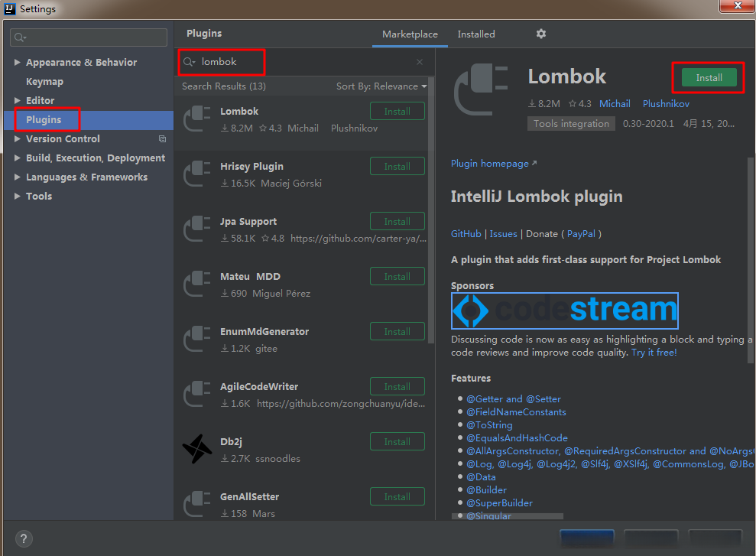Click the AgileCodeWriter plugin icon
756x556 pixels.
(x=196, y=394)
